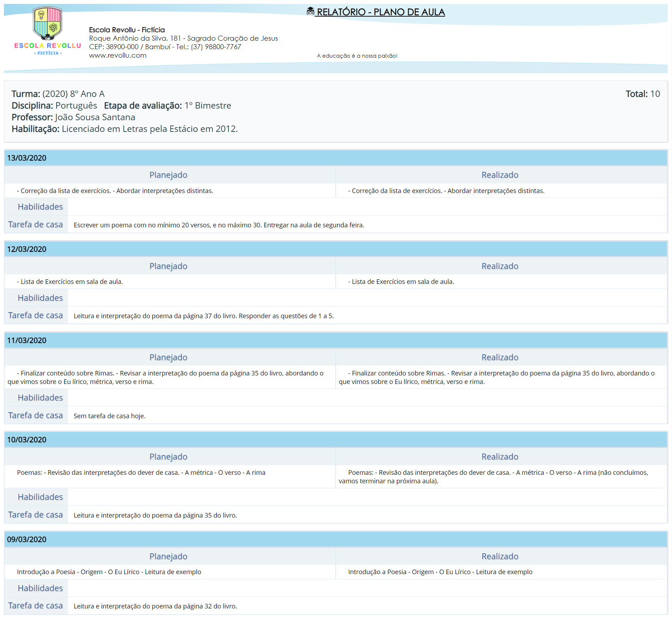Open the RELATÓRIO - PLANO DE AULA title
The width and height of the screenshot is (672, 618).
point(381,12)
